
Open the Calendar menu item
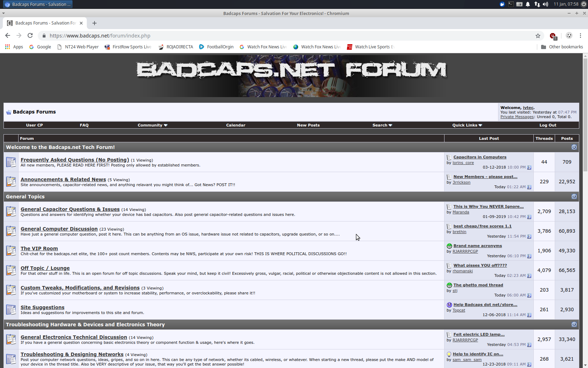236,125
